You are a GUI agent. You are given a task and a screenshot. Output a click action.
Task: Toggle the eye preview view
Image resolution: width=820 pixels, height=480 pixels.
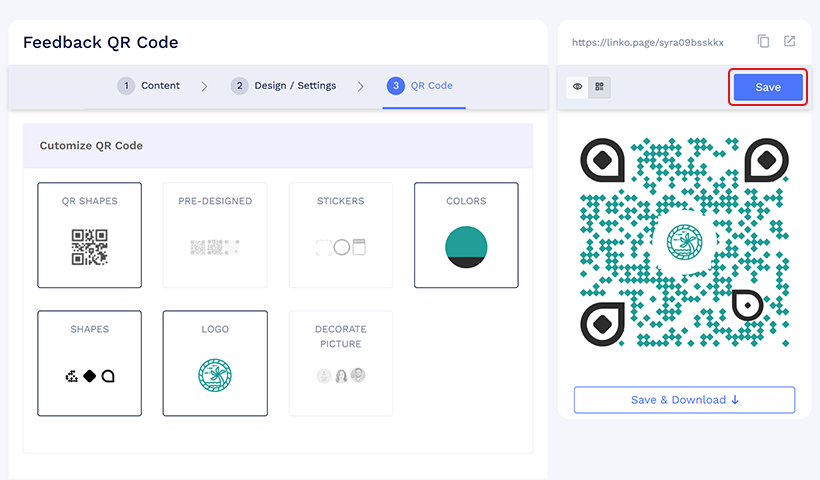[x=578, y=87]
